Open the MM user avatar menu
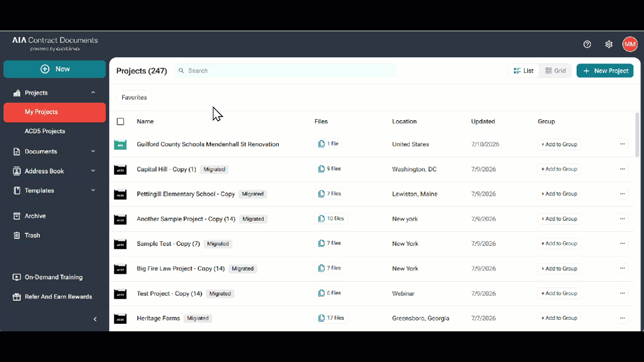Image resolution: width=644 pixels, height=362 pixels. pos(630,44)
